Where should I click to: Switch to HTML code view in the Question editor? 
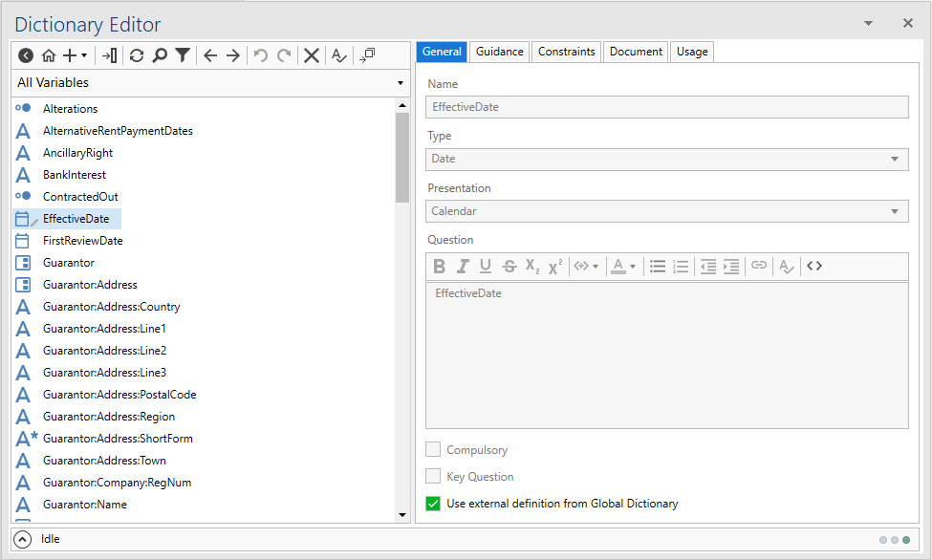click(814, 266)
